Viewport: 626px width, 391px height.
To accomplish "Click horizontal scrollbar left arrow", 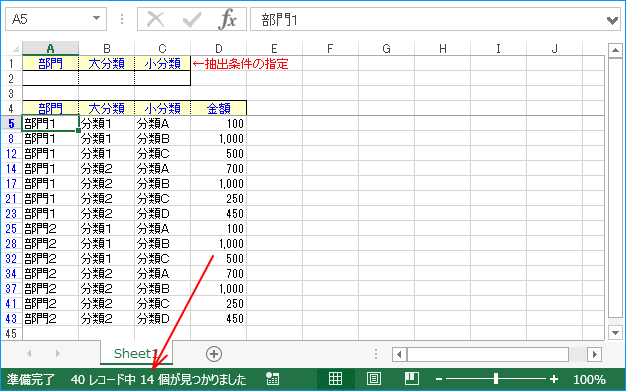I will pyautogui.click(x=399, y=354).
